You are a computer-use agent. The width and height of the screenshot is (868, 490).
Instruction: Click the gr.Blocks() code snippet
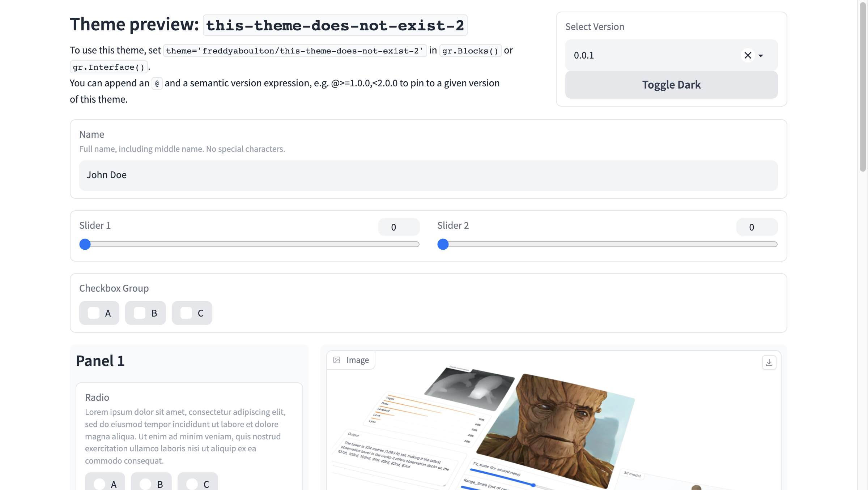coord(470,51)
